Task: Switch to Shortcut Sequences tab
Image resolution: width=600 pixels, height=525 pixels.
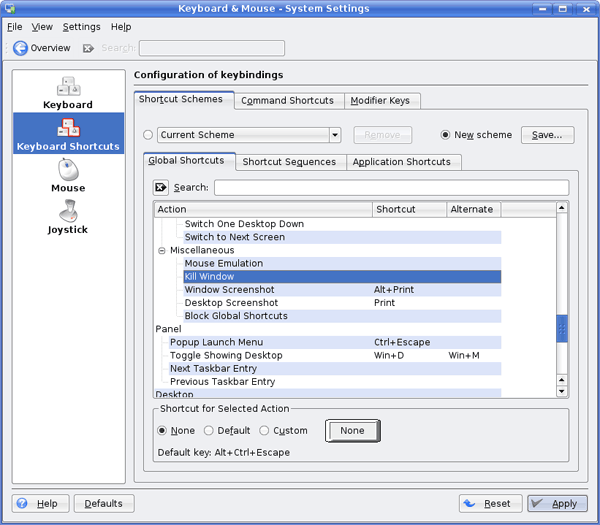Action: click(291, 162)
